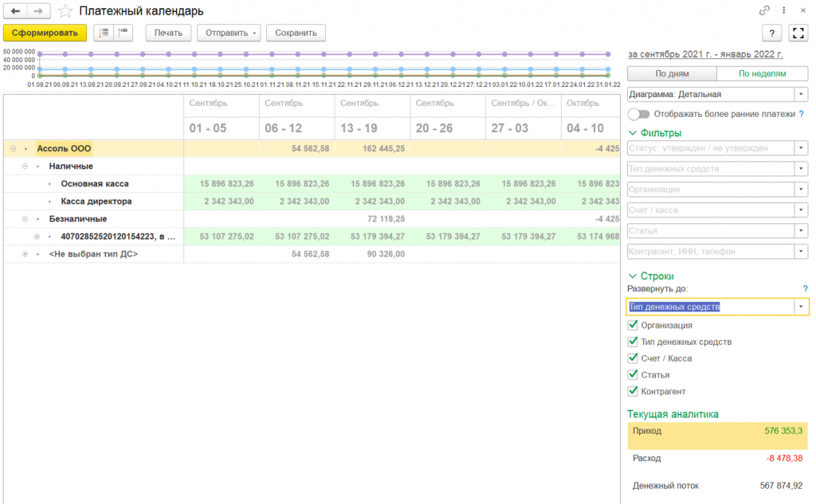This screenshot has height=504, width=816.
Task: Open the Тип денежных средств filter dropdown
Action: click(x=801, y=169)
